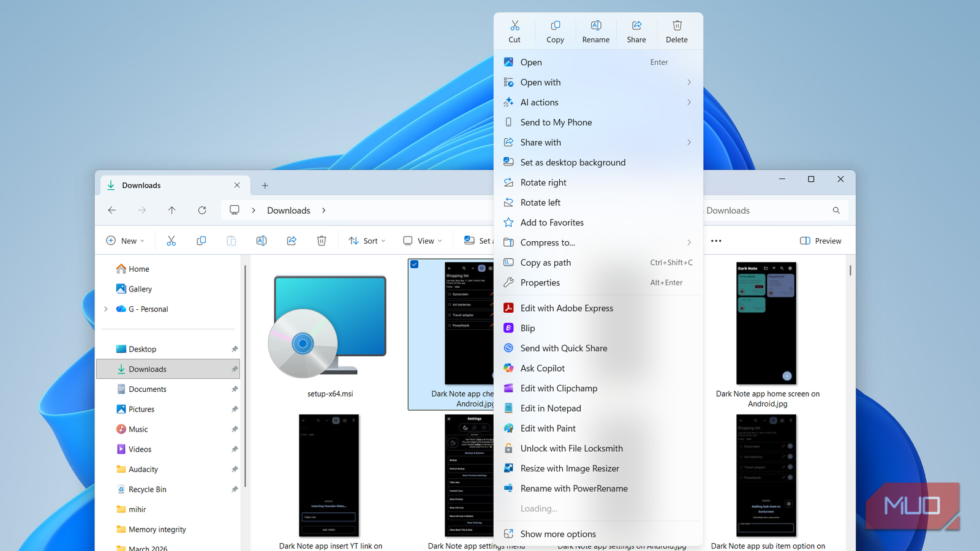Screen dimensions: 980x551
Task: Click toolbar Copy icon
Action: click(202, 241)
